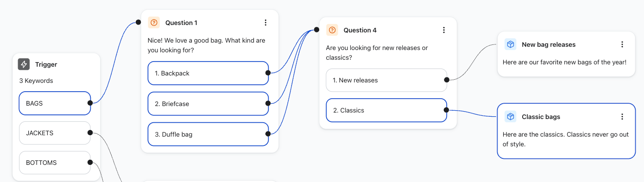Select the BOTTOMS keyword

tap(55, 163)
